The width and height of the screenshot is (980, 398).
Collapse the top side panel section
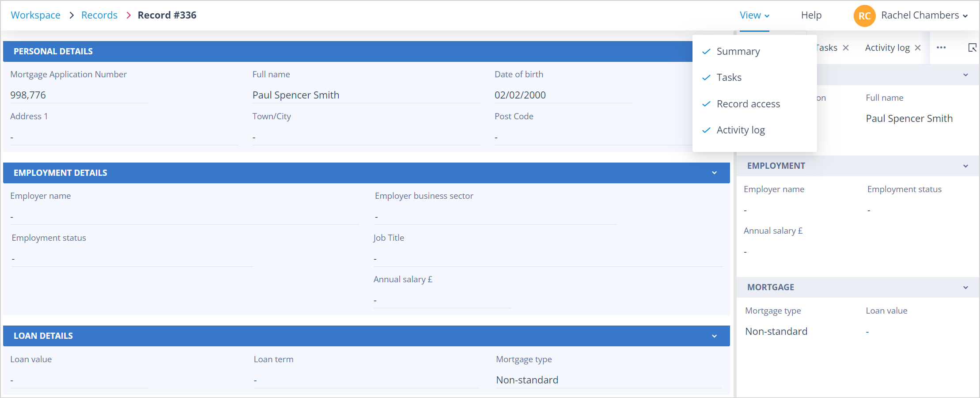[x=965, y=75]
